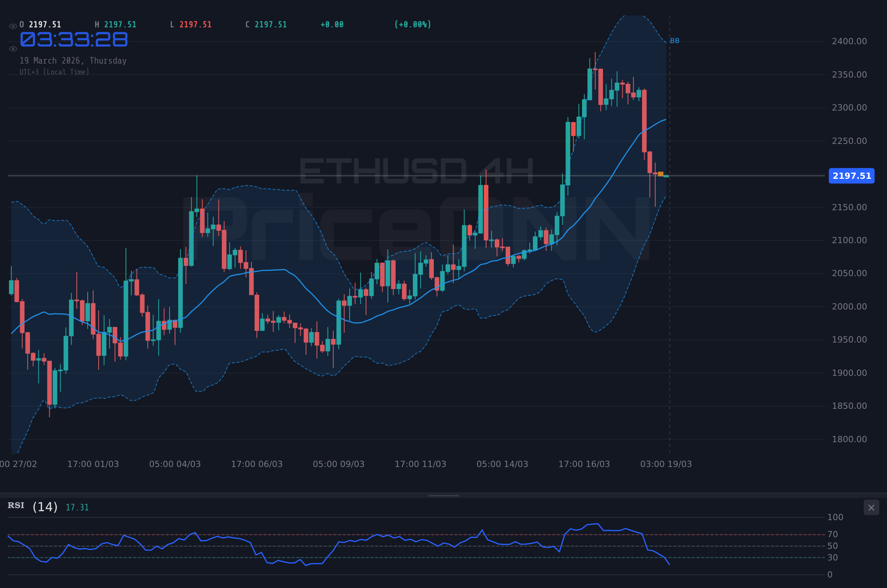Viewport: 887px width, 588px height.
Task: Select the high value H 2197.51
Action: 115,24
